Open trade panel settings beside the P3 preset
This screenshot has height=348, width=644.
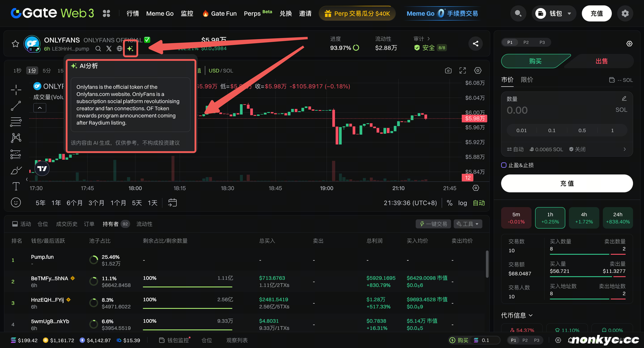(629, 44)
